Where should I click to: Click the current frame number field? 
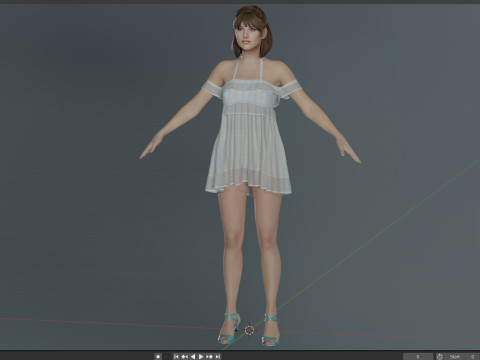tap(418, 357)
